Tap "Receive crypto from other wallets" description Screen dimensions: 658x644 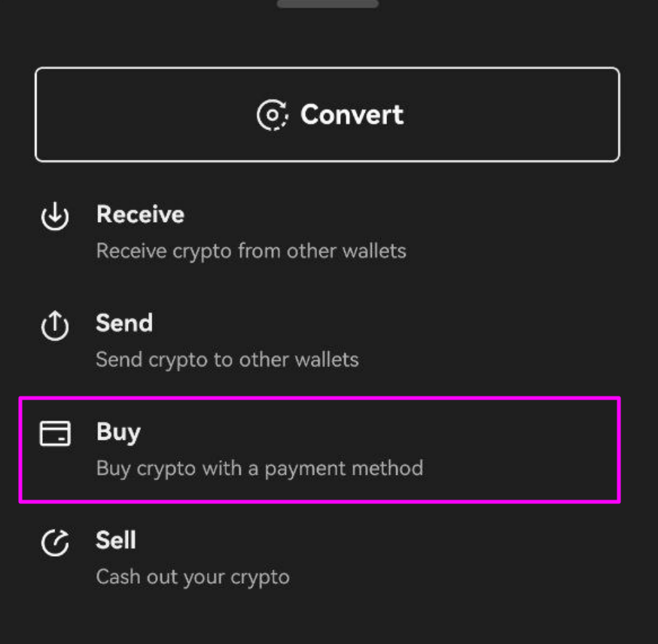pos(251,251)
